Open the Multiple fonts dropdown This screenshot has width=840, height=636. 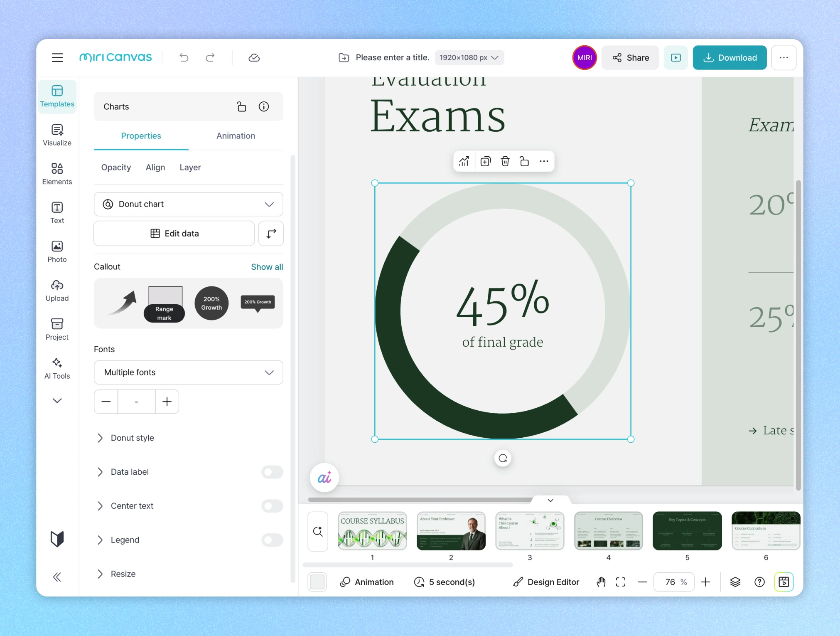coord(188,372)
